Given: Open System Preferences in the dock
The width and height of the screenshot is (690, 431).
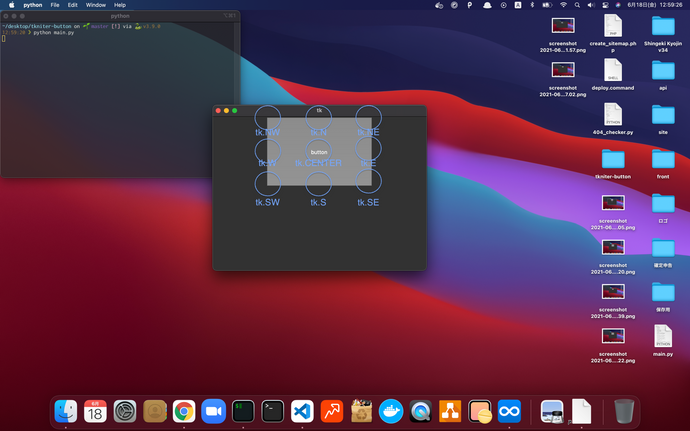Looking at the screenshot, I should click(125, 410).
